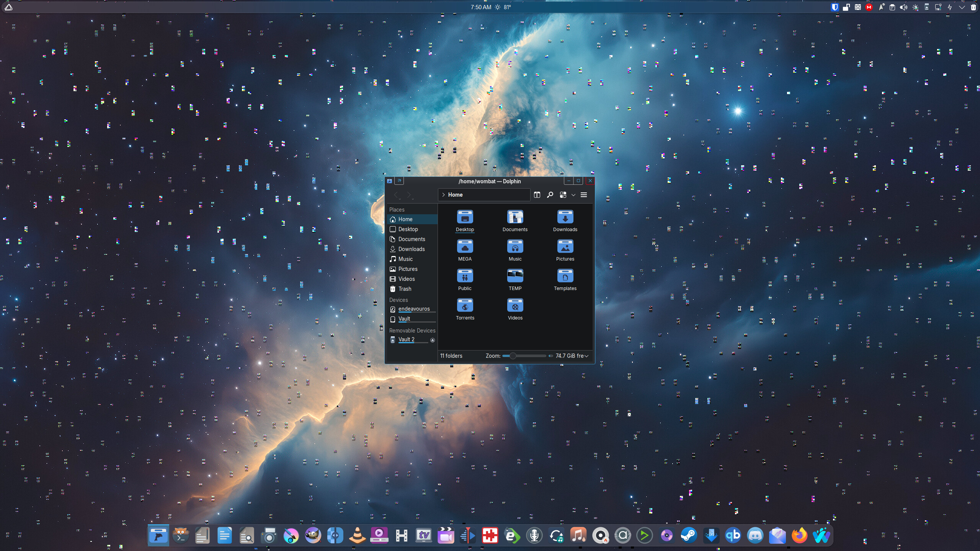Select the view mode icon in Dolphin
This screenshot has height=551, width=980.
pos(563,195)
